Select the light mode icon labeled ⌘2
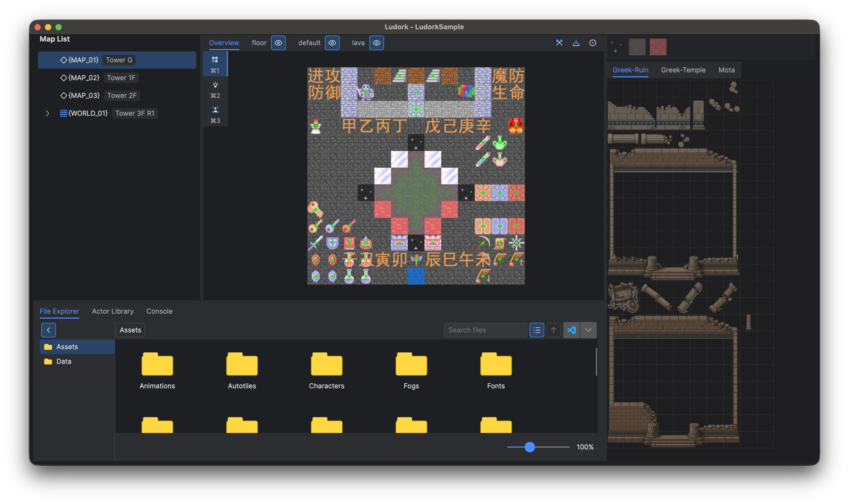The image size is (849, 504). point(215,89)
